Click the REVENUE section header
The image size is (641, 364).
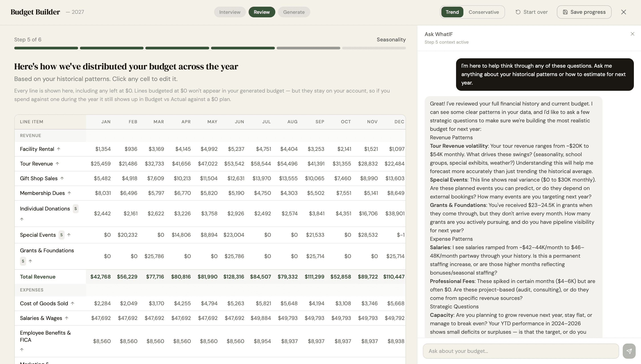point(30,135)
